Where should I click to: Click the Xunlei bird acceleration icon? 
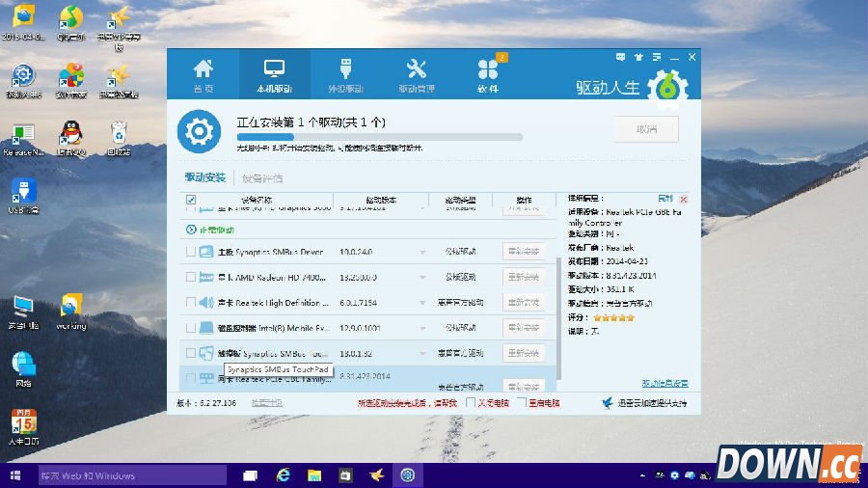tap(608, 403)
